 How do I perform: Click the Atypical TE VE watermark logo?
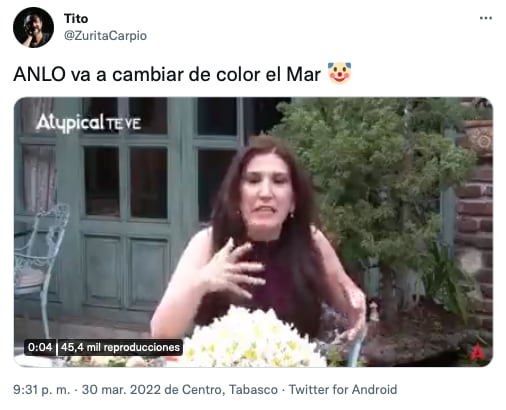click(x=89, y=123)
